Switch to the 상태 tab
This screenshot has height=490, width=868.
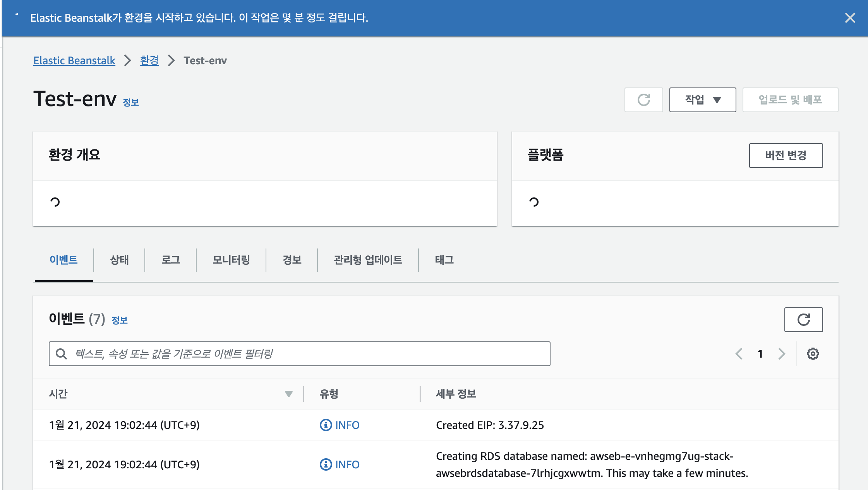click(x=119, y=260)
